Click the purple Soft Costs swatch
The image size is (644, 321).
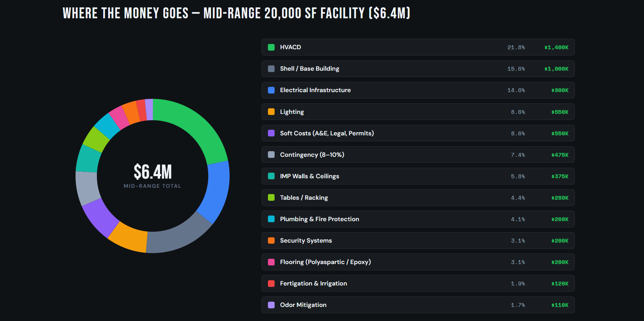click(271, 133)
